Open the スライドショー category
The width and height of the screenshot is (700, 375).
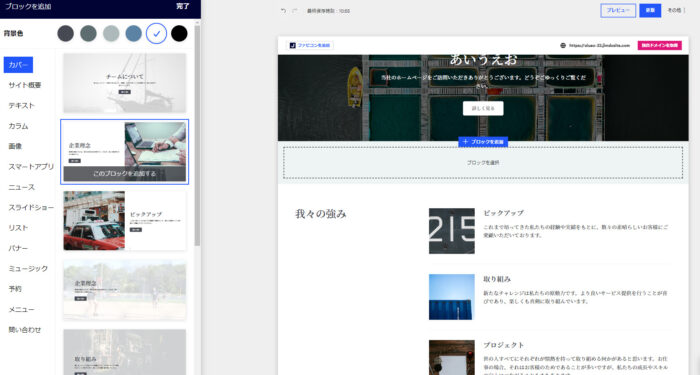(31, 208)
